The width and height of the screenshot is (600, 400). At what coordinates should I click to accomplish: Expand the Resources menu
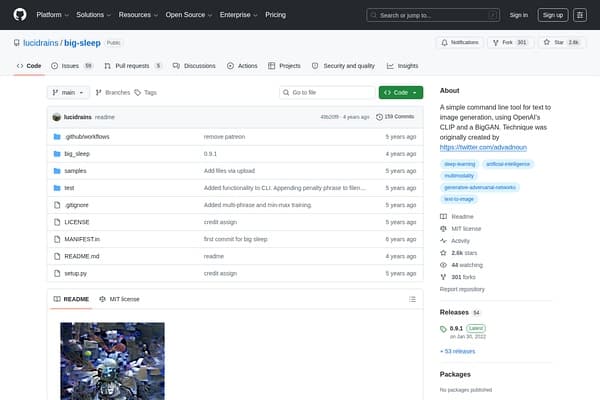(138, 15)
